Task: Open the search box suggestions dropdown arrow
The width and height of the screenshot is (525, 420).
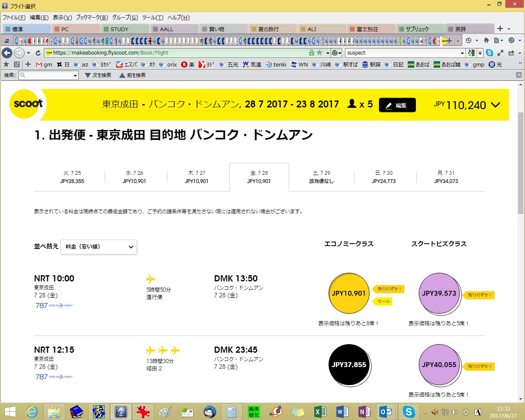Action: [462, 53]
